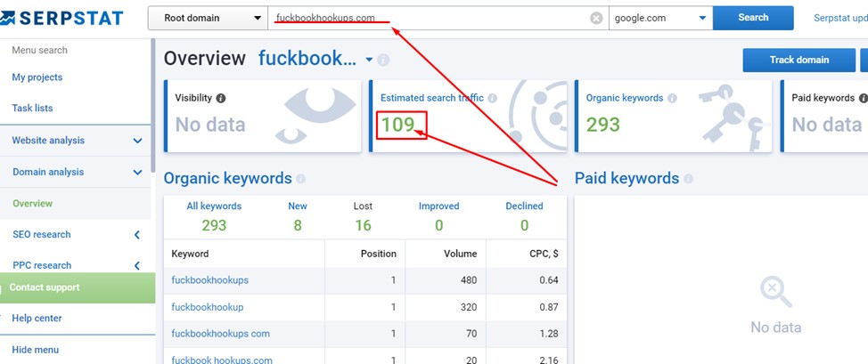This screenshot has height=364, width=868.
Task: Click the sidebar scrollbar
Action: pos(152,105)
